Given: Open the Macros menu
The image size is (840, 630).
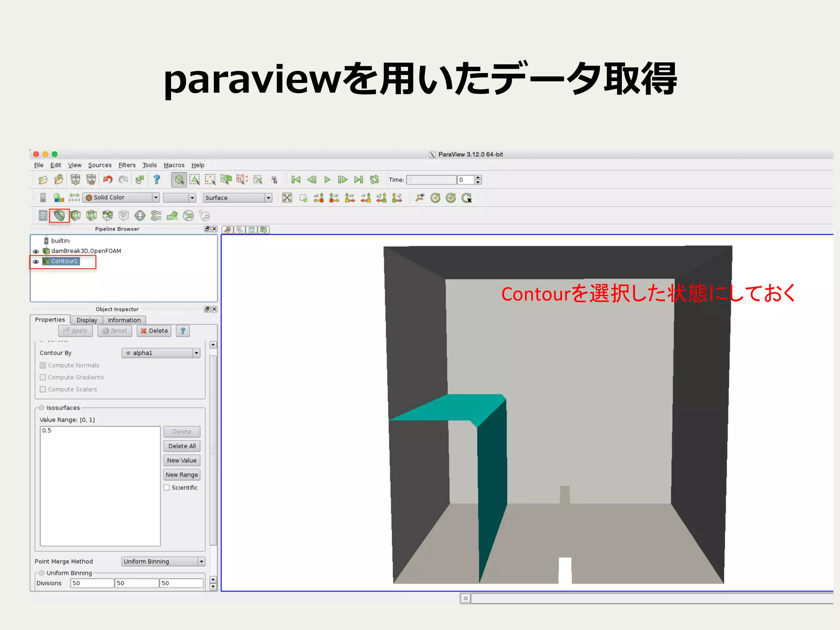Looking at the screenshot, I should (174, 165).
